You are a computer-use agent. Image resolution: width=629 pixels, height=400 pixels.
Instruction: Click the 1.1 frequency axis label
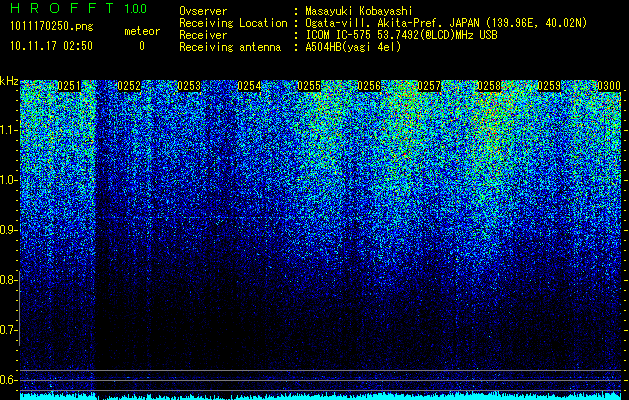8,130
